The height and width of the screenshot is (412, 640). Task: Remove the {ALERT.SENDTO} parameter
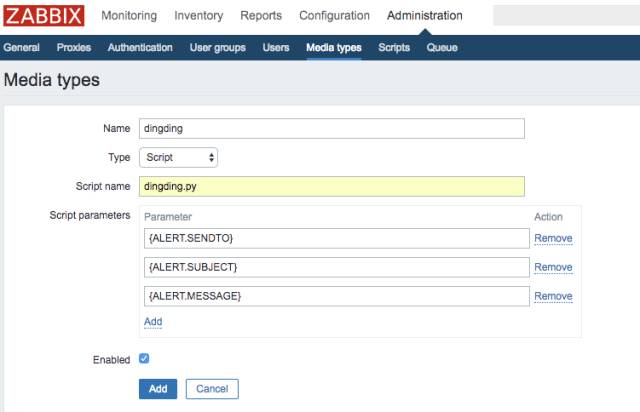[553, 238]
